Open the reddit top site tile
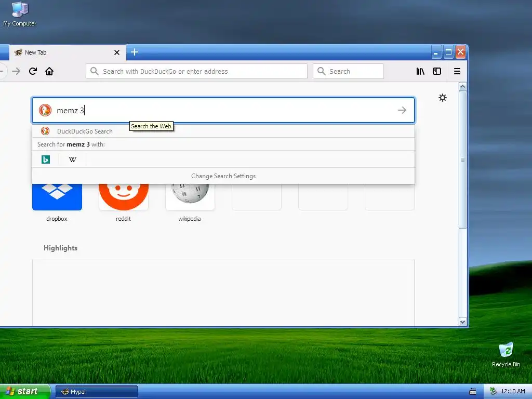 click(124, 197)
